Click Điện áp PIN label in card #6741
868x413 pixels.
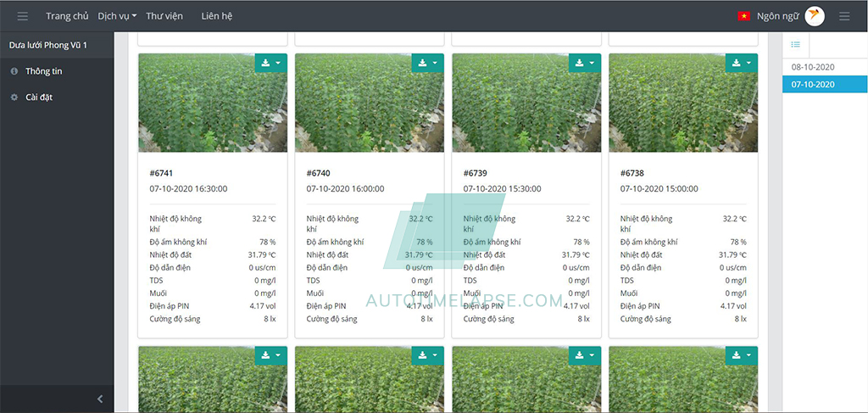pyautogui.click(x=170, y=306)
